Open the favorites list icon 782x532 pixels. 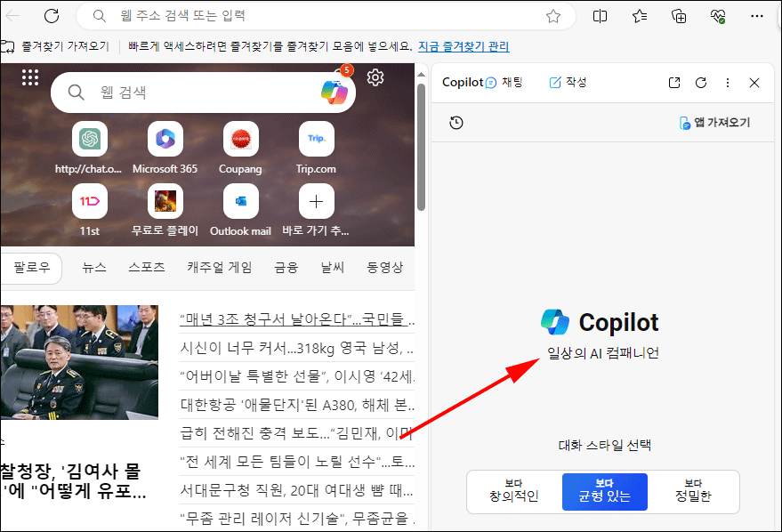point(640,16)
